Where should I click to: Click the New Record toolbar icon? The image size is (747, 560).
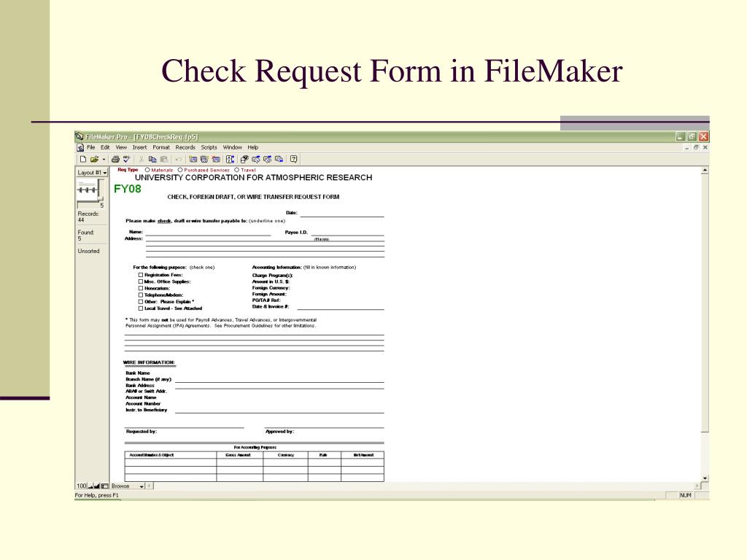click(193, 160)
